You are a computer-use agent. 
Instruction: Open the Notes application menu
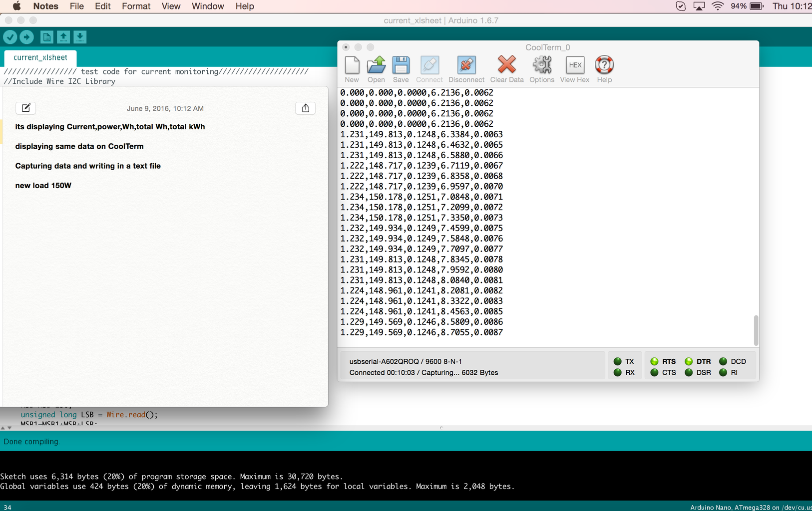45,6
